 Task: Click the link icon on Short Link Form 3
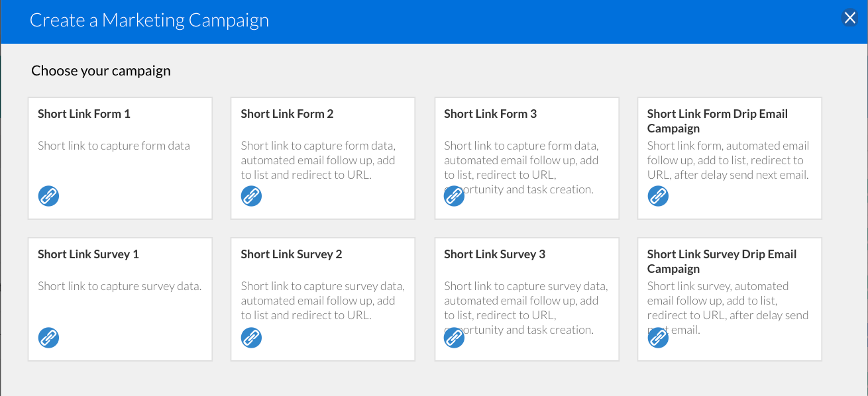(454, 196)
